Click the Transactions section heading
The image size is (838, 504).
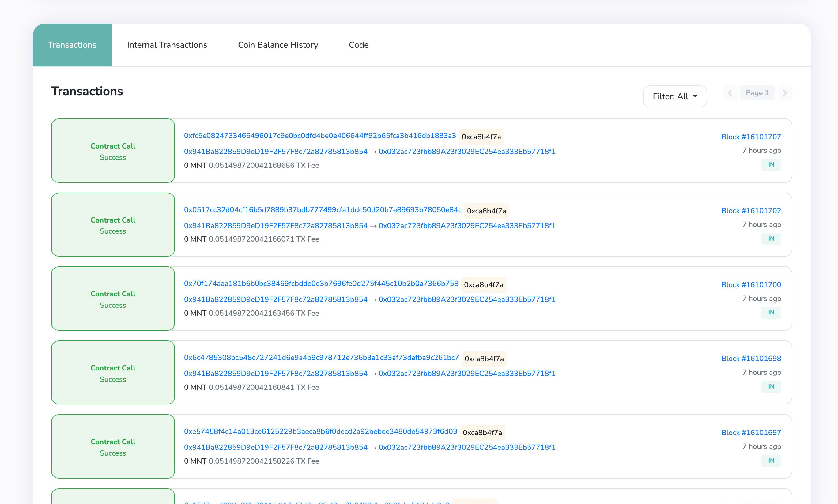(x=87, y=91)
